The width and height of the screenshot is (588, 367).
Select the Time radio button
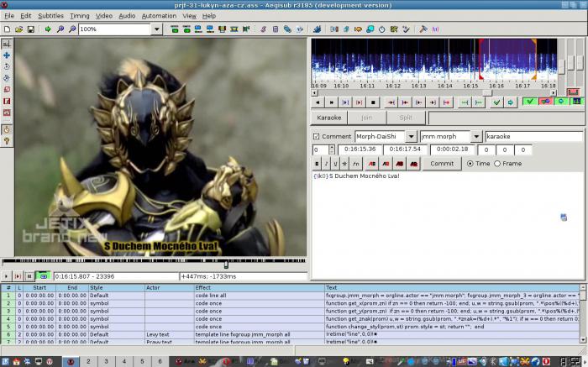point(470,164)
